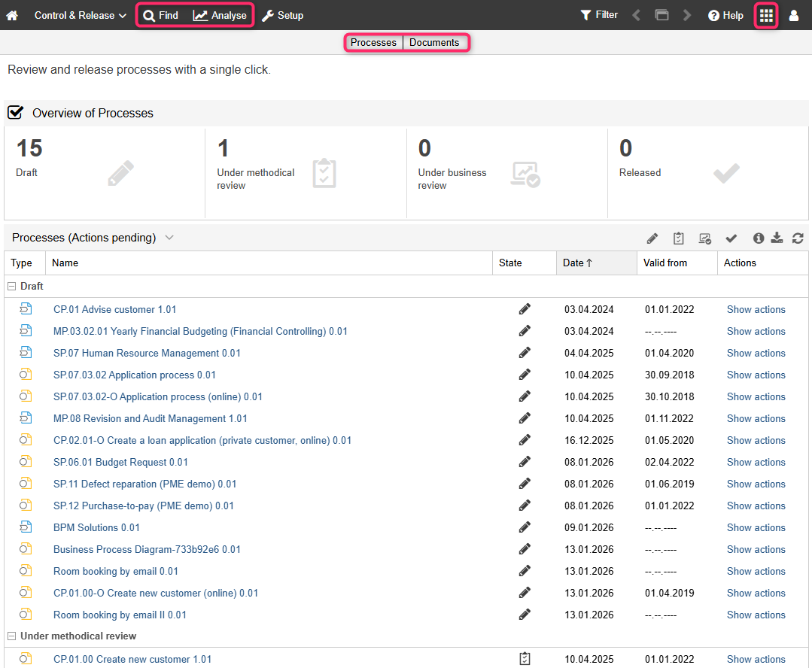The width and height of the screenshot is (812, 668).
Task: Click the Home icon in top bar
Action: [x=12, y=15]
